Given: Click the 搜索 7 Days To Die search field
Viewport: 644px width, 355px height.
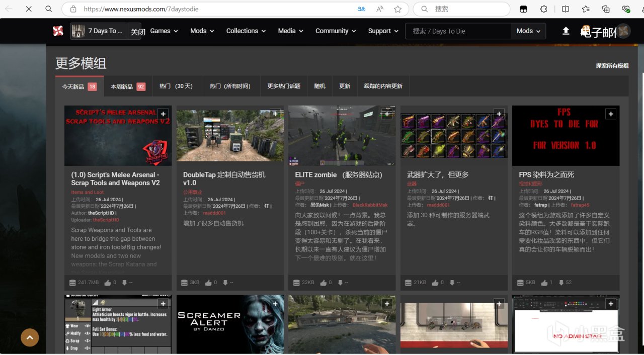Looking at the screenshot, I should coord(458,31).
